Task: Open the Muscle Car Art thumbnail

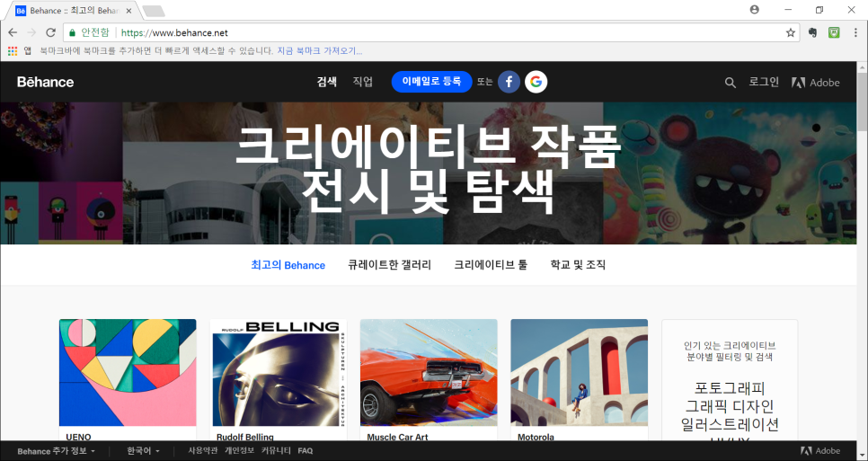Action: tap(429, 372)
